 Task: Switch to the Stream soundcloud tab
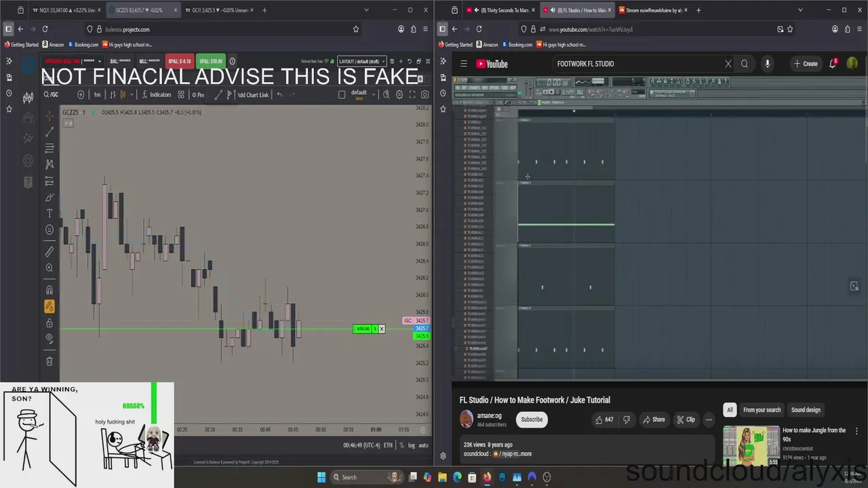click(x=654, y=10)
